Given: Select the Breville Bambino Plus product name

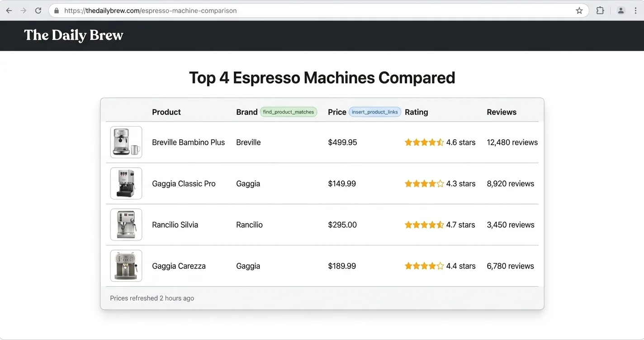Looking at the screenshot, I should click(188, 142).
